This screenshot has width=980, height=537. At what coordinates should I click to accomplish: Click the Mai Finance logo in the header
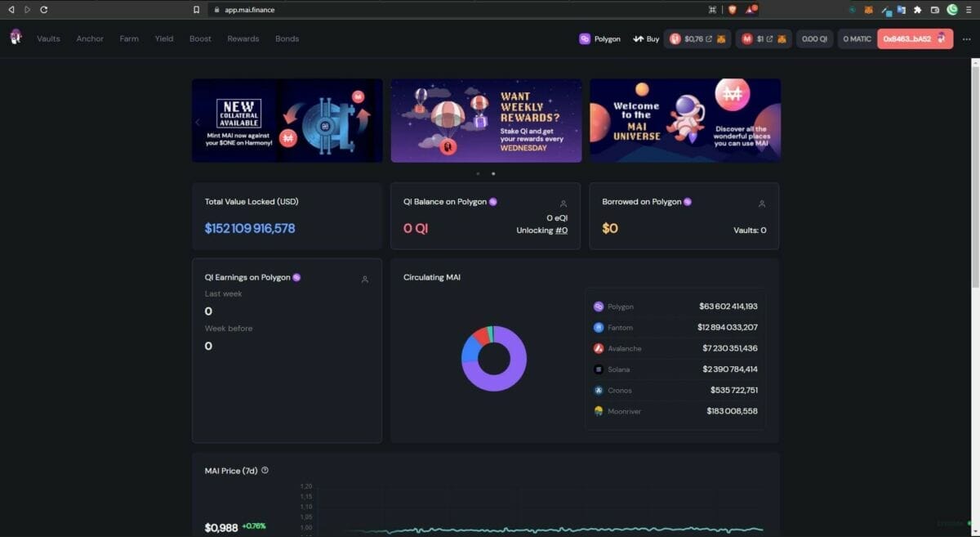click(16, 38)
